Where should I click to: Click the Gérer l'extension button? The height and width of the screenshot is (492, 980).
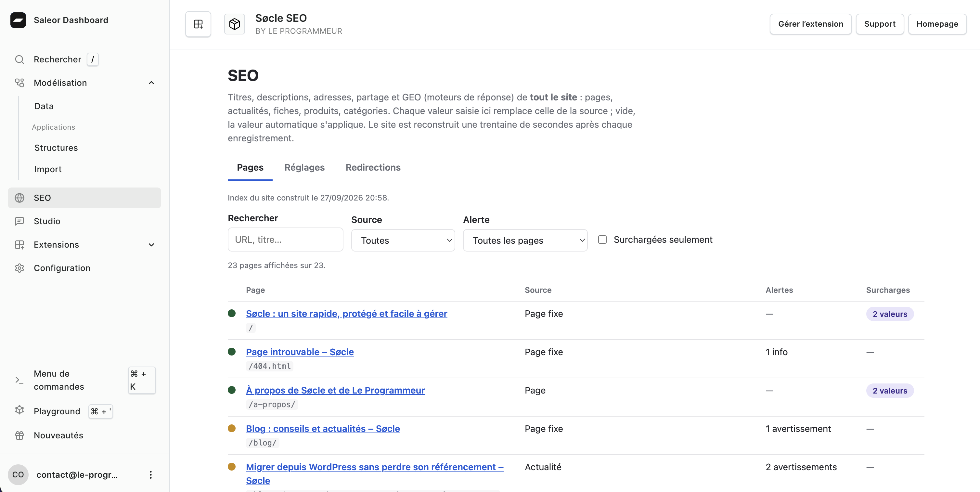810,24
